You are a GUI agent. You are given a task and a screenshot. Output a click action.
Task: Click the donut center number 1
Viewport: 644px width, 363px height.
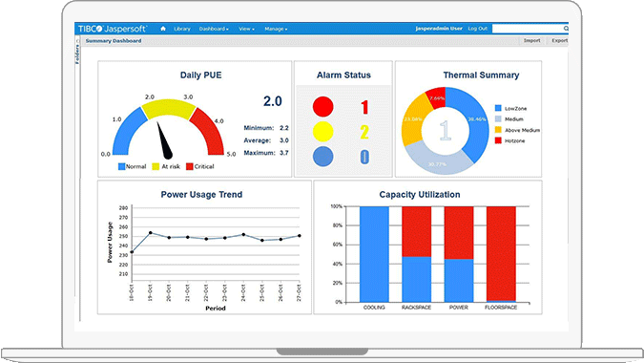pos(446,130)
